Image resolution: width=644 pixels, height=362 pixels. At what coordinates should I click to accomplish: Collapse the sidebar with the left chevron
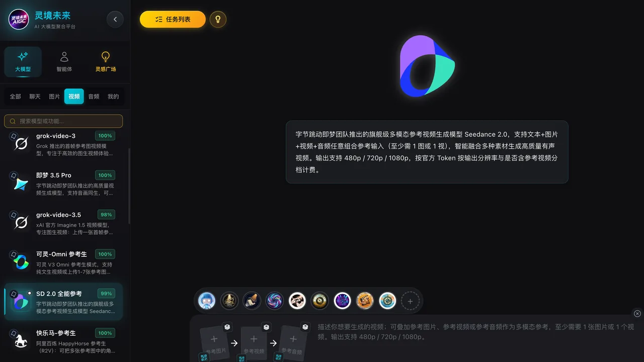click(x=115, y=19)
